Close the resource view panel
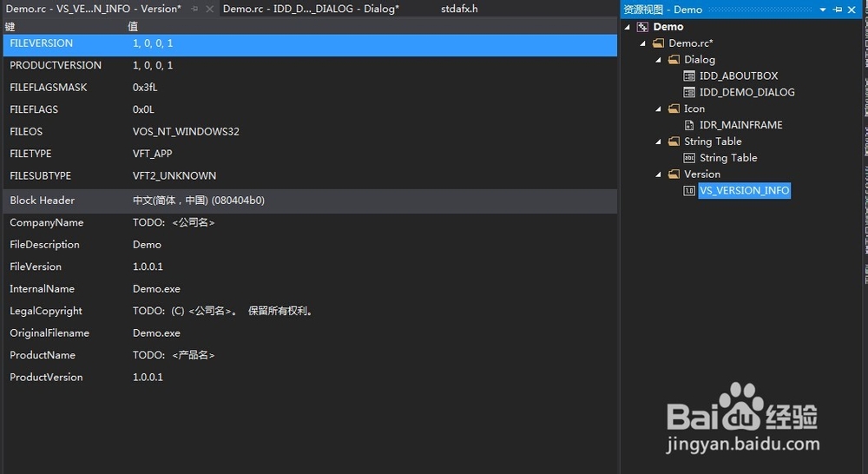The width and height of the screenshot is (868, 474). point(852,10)
